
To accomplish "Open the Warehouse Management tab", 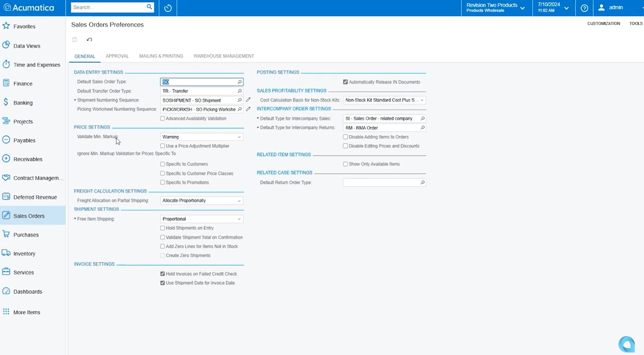I will (x=224, y=56).
